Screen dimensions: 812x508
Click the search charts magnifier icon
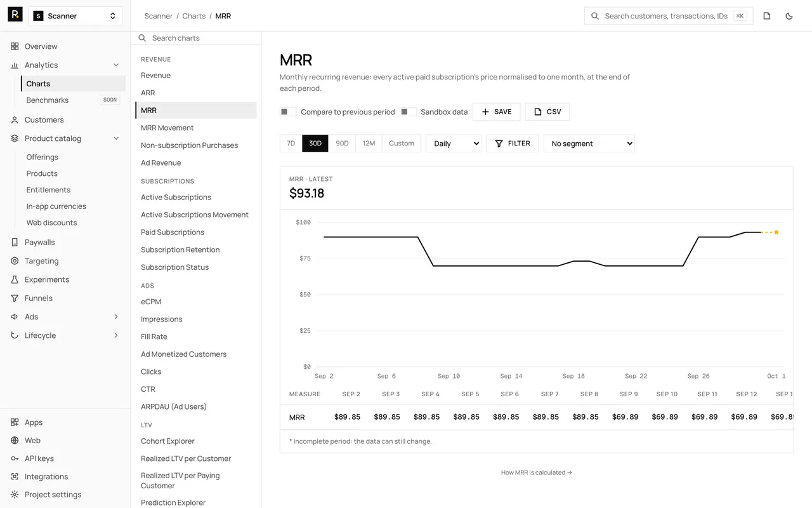143,38
